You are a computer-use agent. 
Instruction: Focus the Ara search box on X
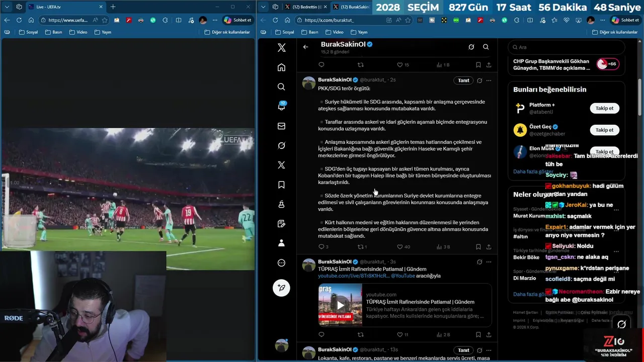point(566,47)
